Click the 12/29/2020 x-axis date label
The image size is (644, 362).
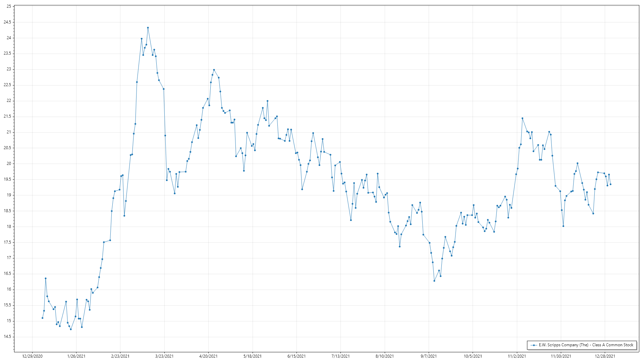coord(32,356)
